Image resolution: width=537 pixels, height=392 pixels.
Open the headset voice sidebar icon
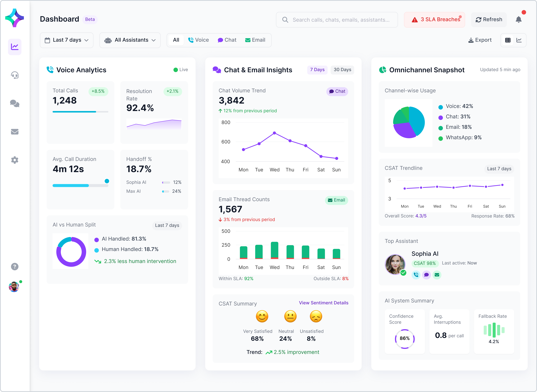[15, 75]
